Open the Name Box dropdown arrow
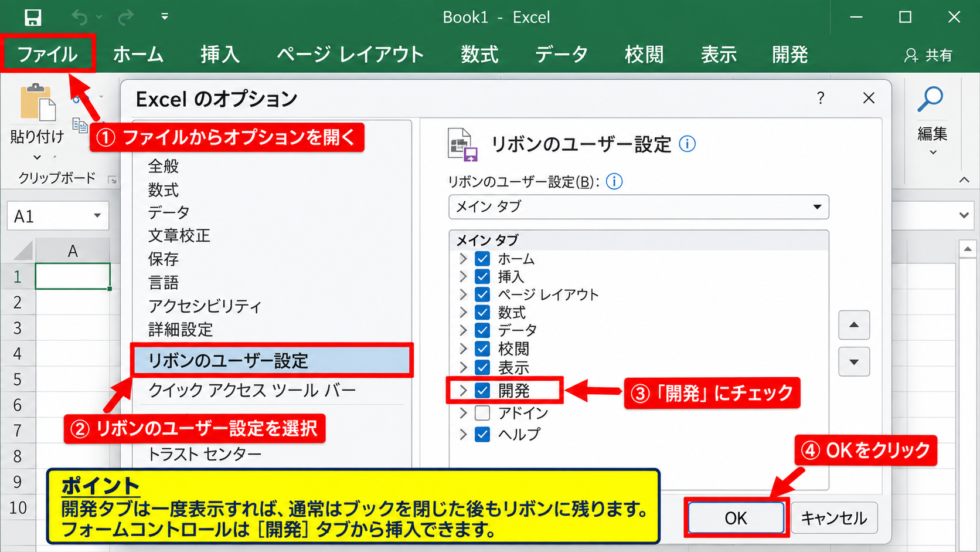 point(97,216)
